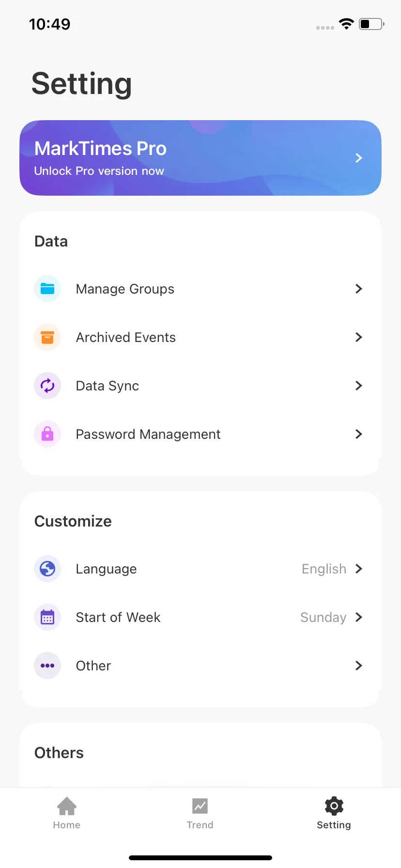Image resolution: width=401 pixels, height=868 pixels.
Task: Expand Manage Groups with its chevron
Action: coord(359,289)
